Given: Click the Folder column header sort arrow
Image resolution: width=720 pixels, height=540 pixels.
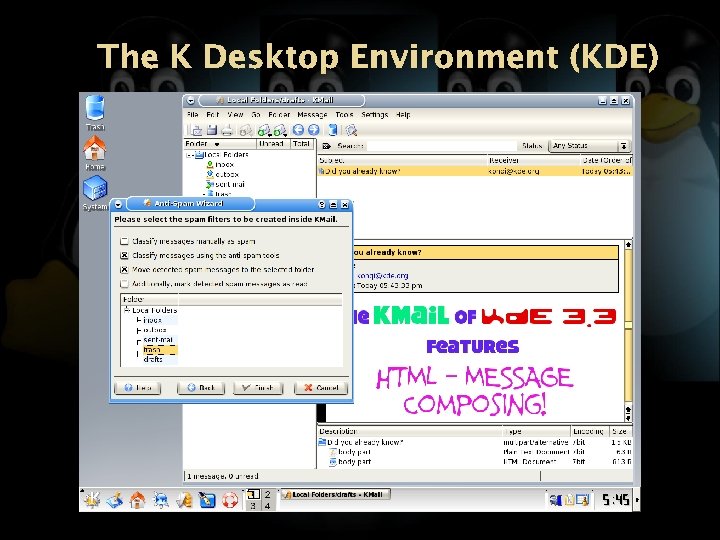Looking at the screenshot, I should [x=217, y=144].
